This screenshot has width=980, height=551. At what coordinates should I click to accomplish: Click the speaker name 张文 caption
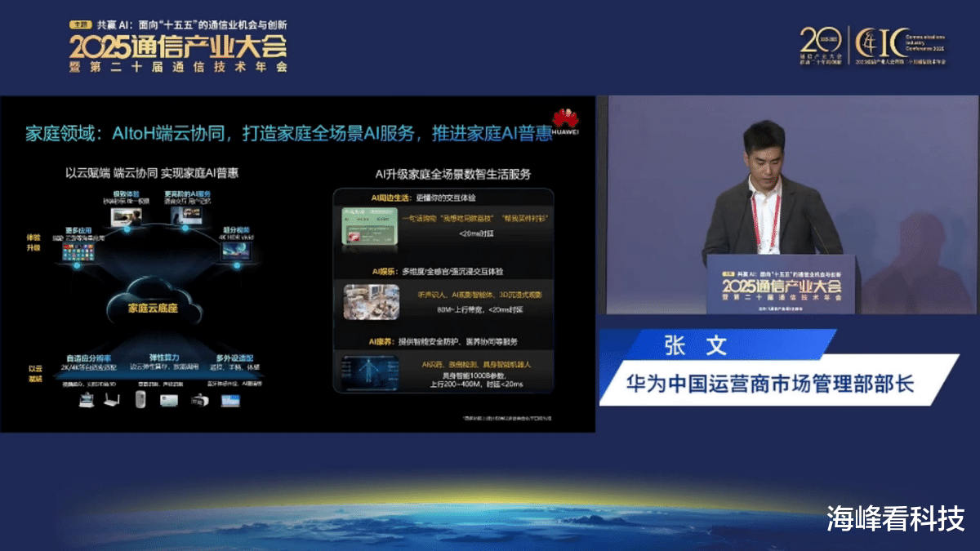tap(696, 345)
